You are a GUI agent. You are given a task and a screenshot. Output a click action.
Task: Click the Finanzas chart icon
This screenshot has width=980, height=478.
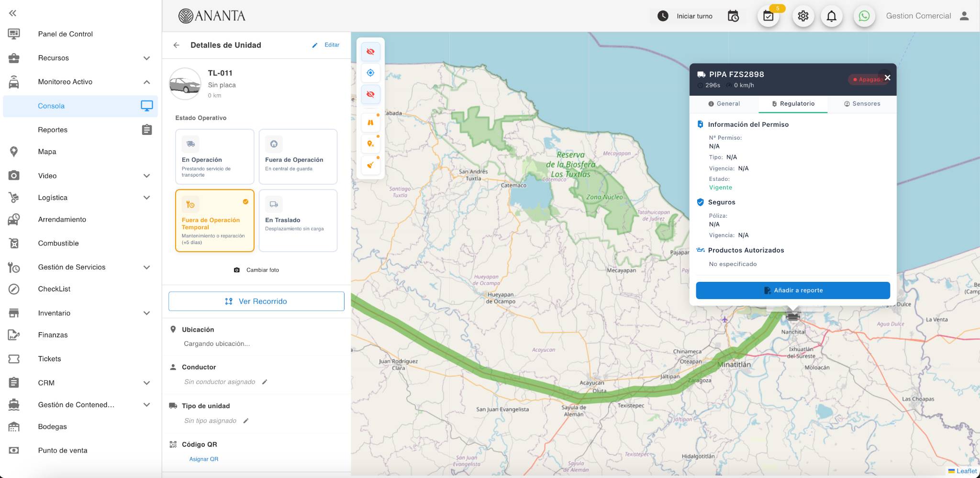[x=14, y=335]
